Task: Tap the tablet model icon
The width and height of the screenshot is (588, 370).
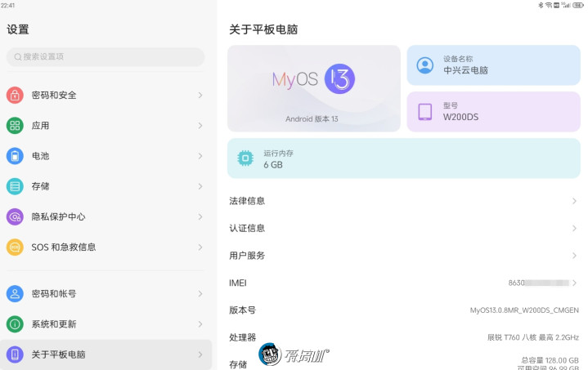Action: point(425,112)
